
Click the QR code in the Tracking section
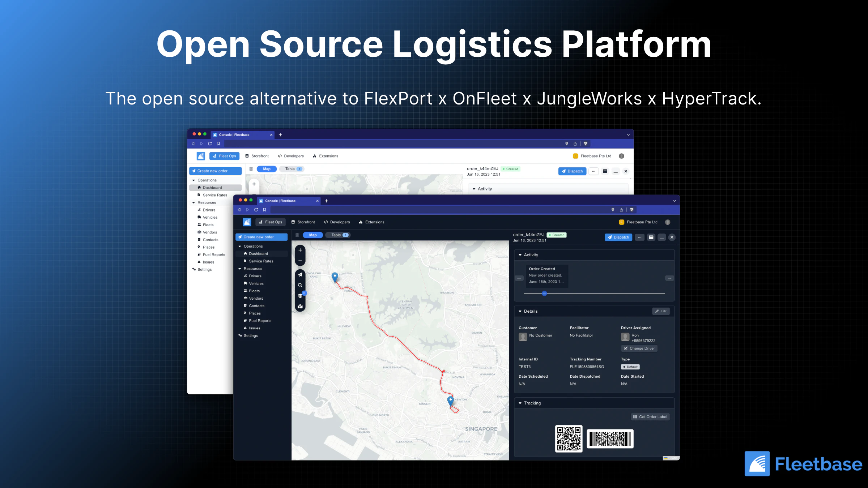(569, 438)
